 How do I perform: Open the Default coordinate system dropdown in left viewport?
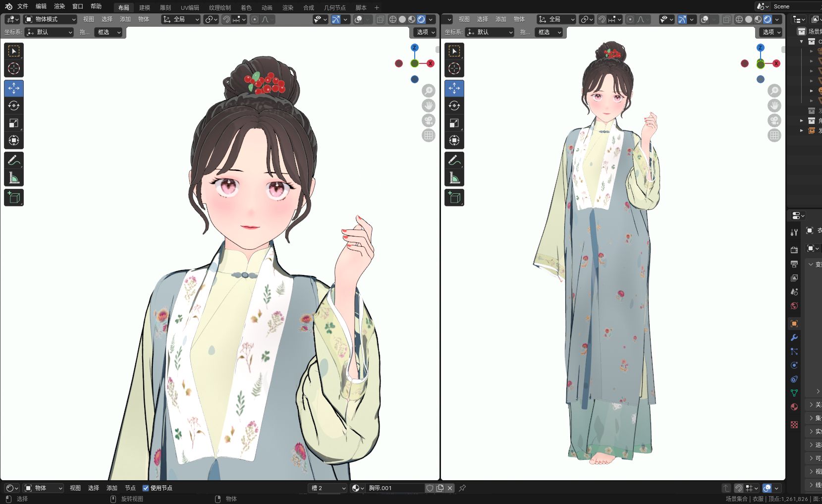click(x=49, y=32)
